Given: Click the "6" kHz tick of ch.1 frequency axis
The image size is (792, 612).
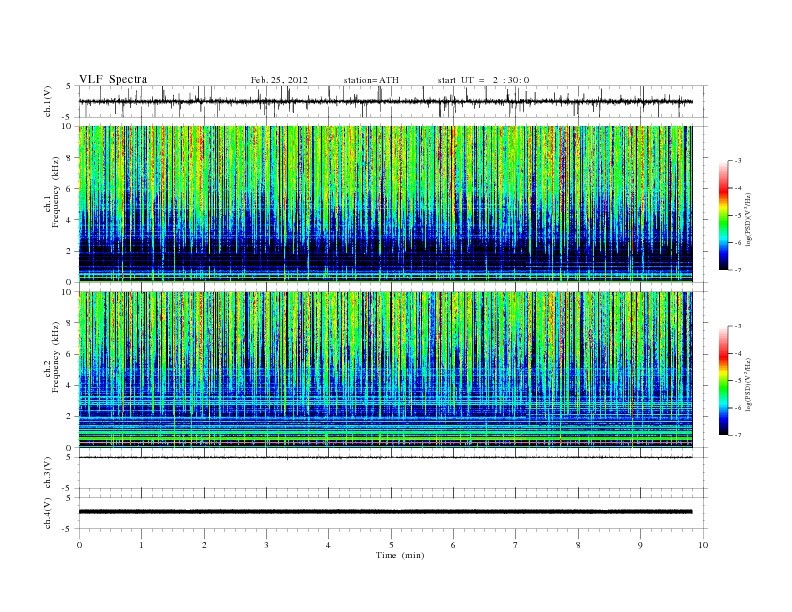Looking at the screenshot, I should click(69, 188).
